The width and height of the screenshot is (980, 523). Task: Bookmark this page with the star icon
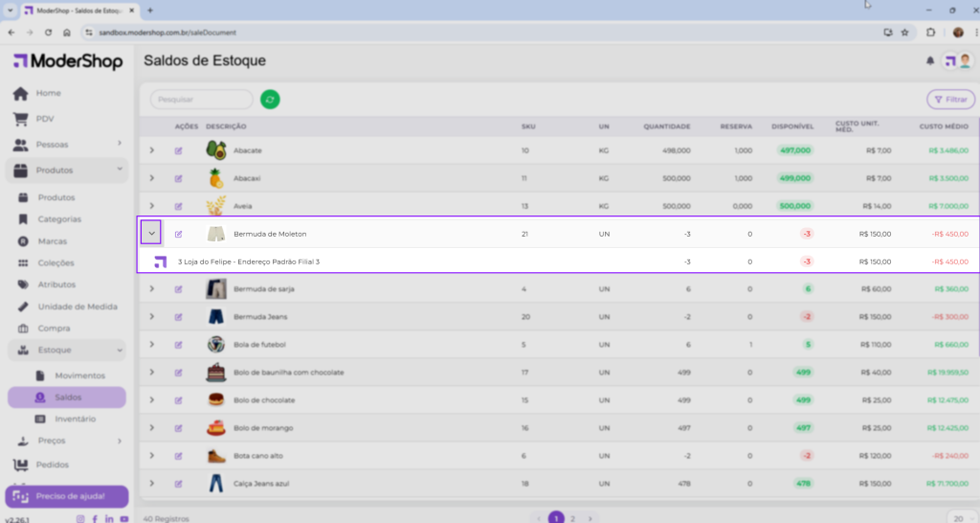[904, 32]
